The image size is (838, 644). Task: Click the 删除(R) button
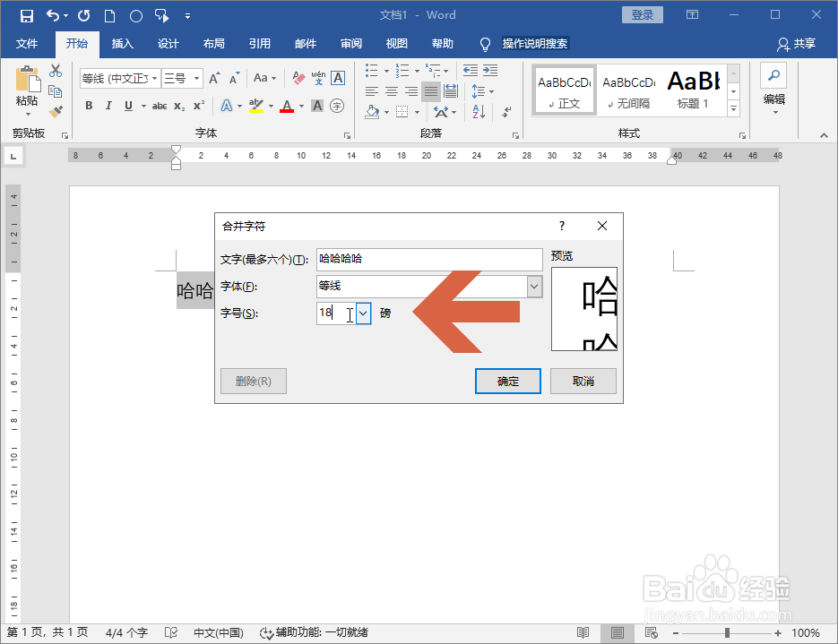pos(254,381)
